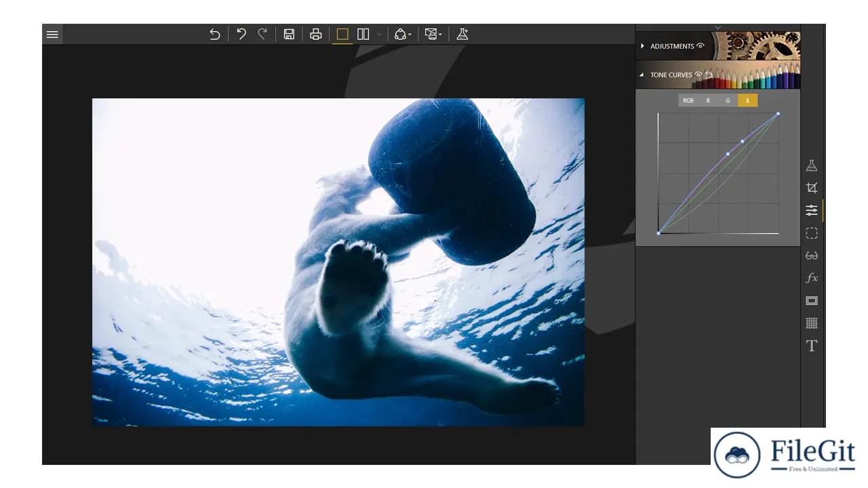Collapse the TONE CURVES section
Image resolution: width=868 pixels, height=488 pixels.
pyautogui.click(x=642, y=75)
